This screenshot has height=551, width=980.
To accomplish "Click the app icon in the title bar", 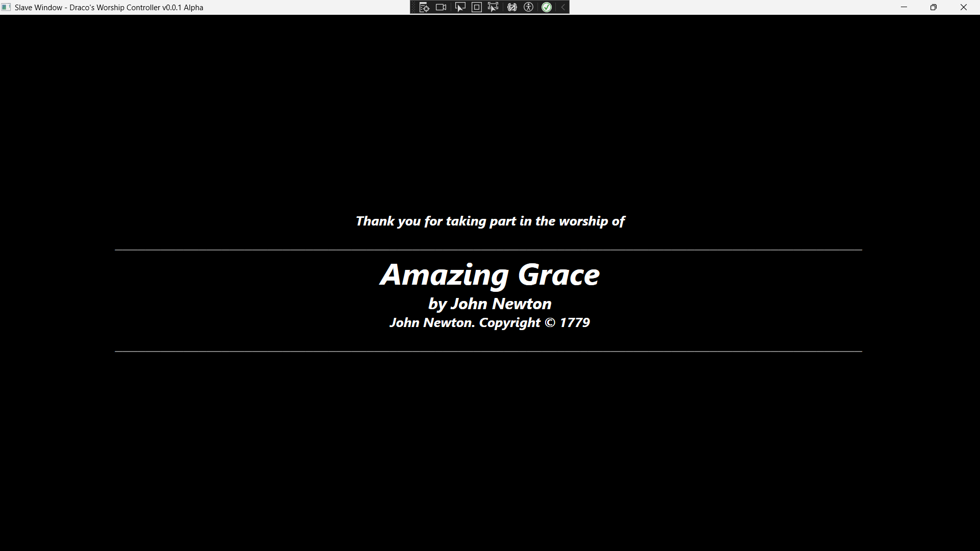I will pos(6,7).
